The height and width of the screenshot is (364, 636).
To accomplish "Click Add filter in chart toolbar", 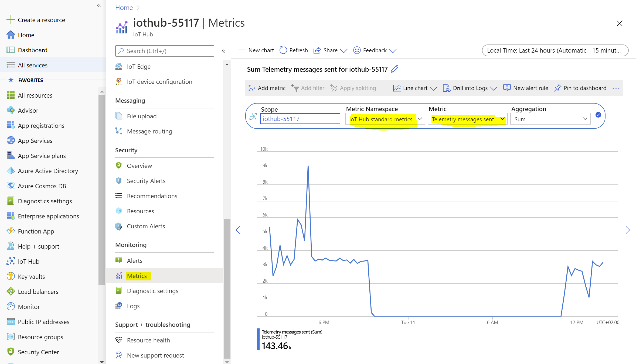I will coord(308,88).
